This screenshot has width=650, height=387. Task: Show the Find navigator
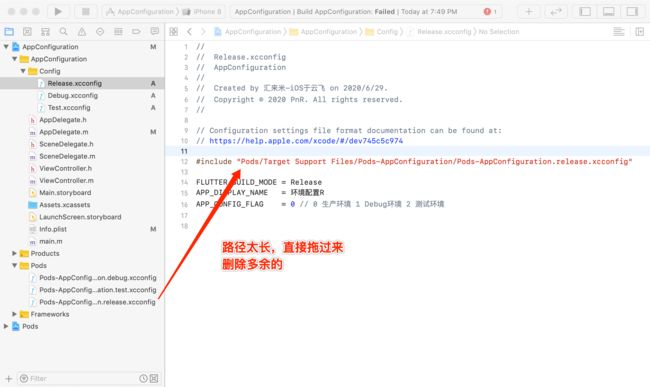point(63,31)
